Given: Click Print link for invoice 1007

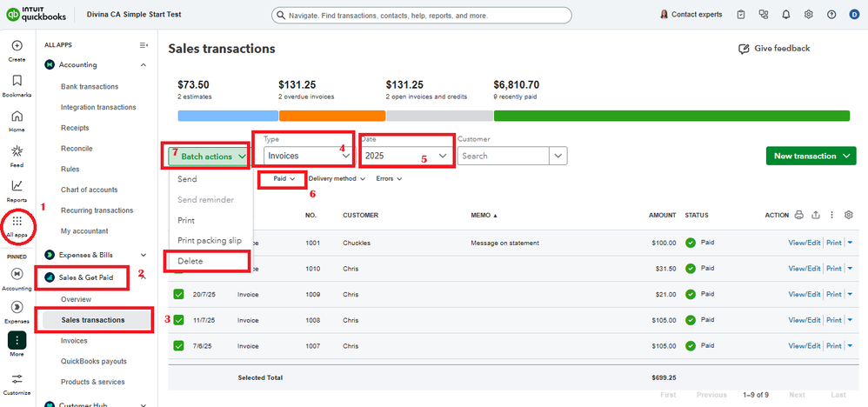Looking at the screenshot, I should pyautogui.click(x=834, y=345).
